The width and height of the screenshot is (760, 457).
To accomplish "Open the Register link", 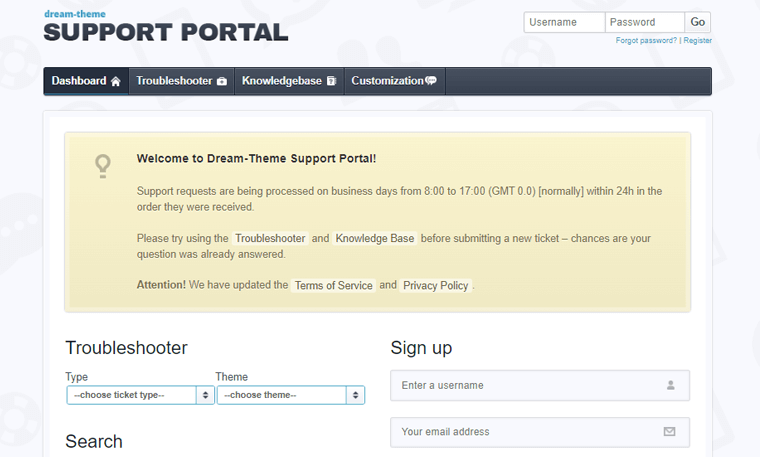I will 697,41.
